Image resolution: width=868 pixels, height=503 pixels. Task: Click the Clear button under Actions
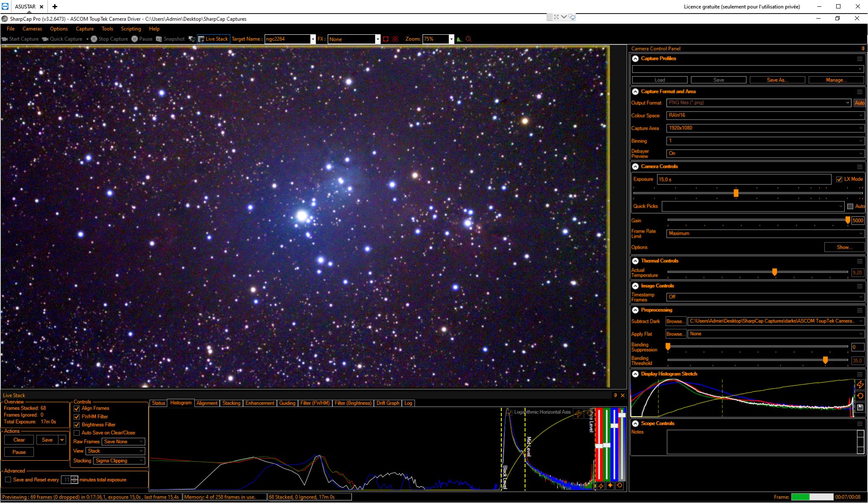pos(19,440)
